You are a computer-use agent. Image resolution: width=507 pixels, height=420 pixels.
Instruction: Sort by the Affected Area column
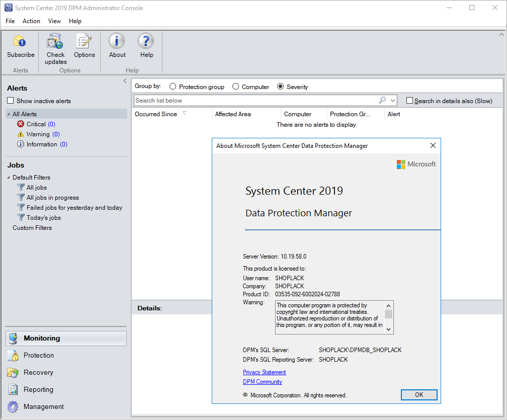pos(233,114)
